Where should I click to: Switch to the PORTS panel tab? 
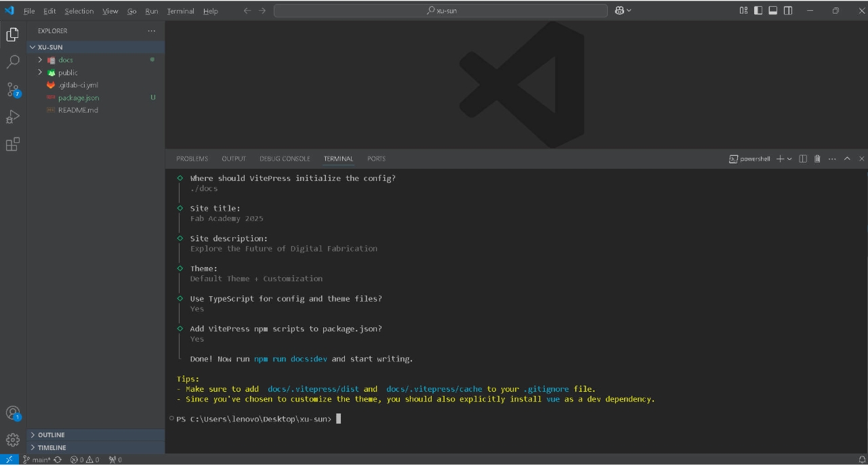coord(376,159)
